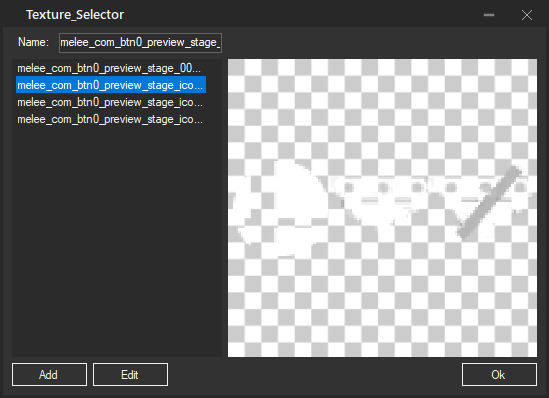The height and width of the screenshot is (398, 549).
Task: Click empty dark area of texture list
Action: pos(117,242)
